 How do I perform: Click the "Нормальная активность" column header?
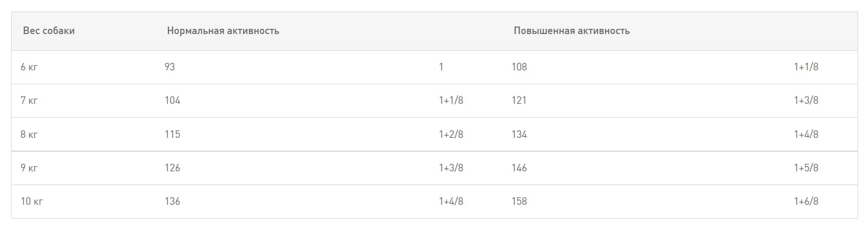(223, 31)
